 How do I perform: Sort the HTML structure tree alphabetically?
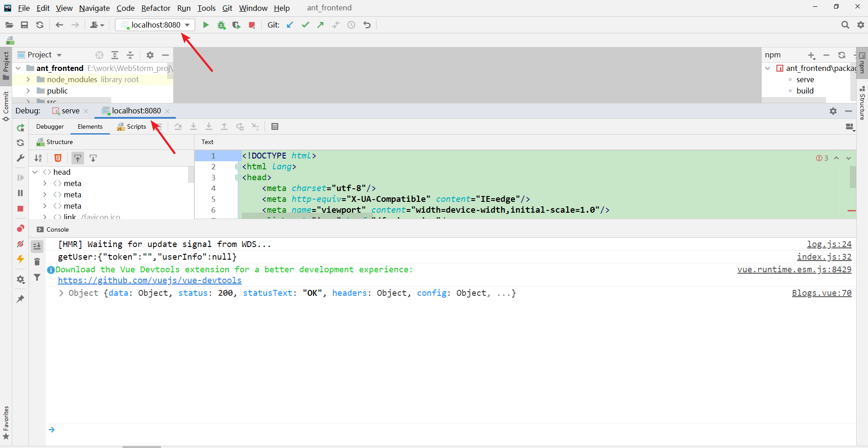38,158
